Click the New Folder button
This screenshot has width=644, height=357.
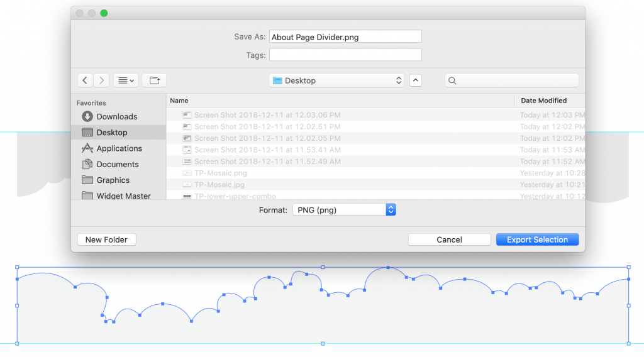[x=106, y=239]
